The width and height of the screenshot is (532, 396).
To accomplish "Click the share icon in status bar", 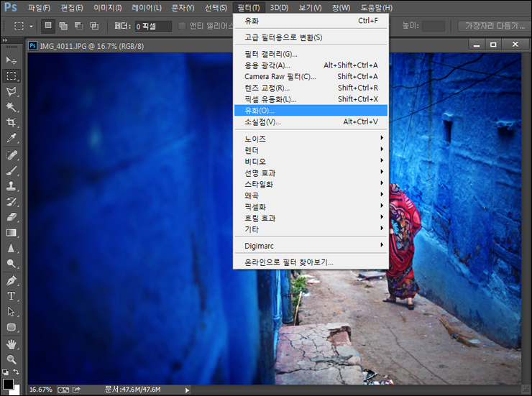I will 76,390.
